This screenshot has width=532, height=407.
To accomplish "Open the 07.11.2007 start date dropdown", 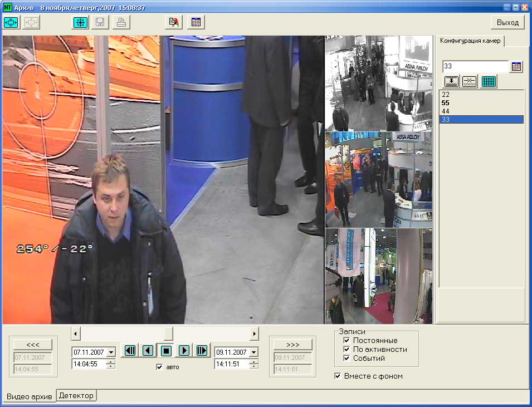I will pyautogui.click(x=110, y=352).
